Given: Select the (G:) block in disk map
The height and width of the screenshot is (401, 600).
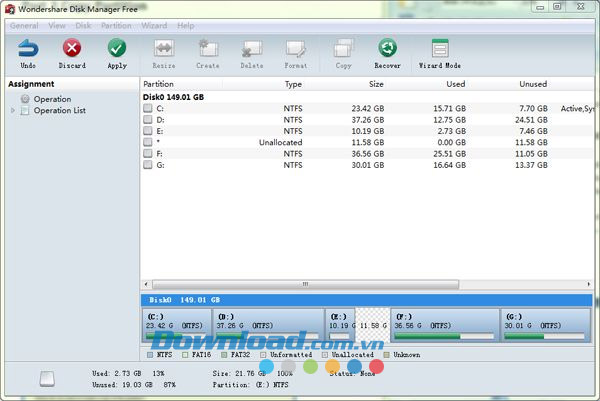Looking at the screenshot, I should (x=545, y=326).
